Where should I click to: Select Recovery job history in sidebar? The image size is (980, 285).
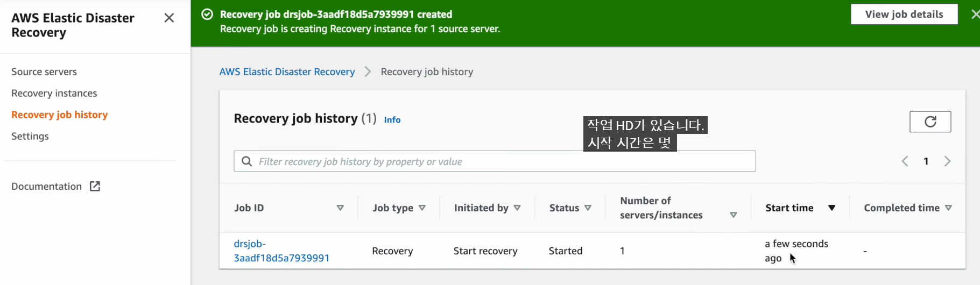point(60,115)
